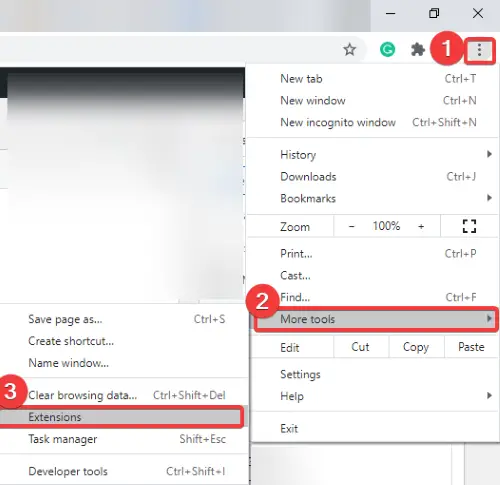Expand the History submenu arrow
Viewport: 500px width, 485px height.
click(x=489, y=154)
